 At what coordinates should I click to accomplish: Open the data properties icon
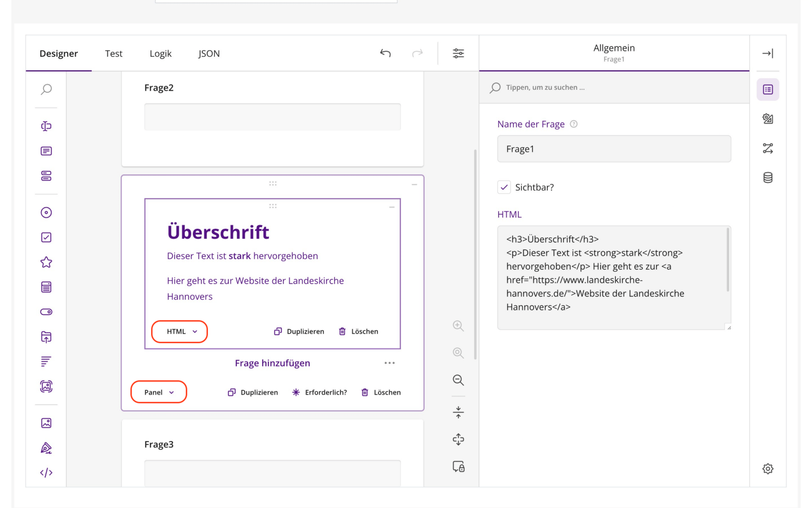[768, 177]
